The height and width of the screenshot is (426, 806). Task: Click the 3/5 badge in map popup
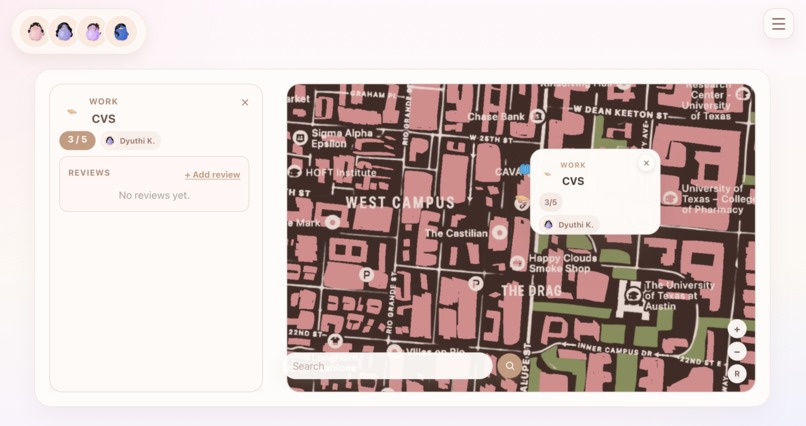coord(551,202)
